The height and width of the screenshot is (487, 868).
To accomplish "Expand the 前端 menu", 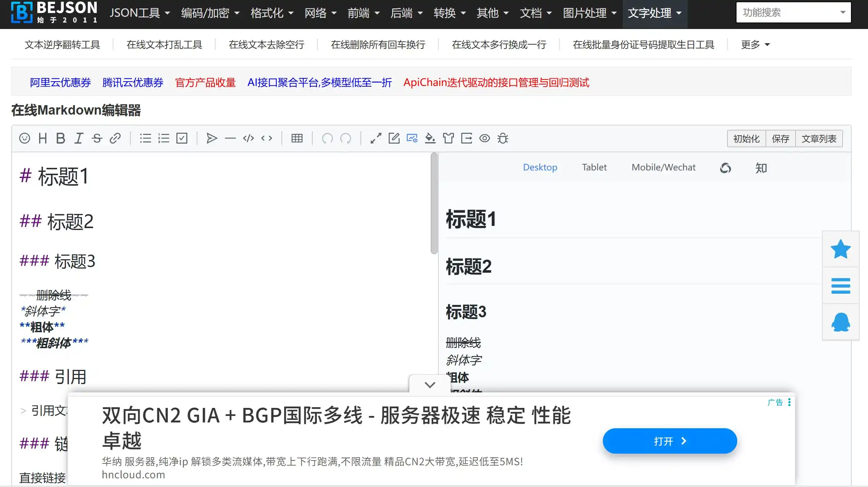I will coord(364,13).
